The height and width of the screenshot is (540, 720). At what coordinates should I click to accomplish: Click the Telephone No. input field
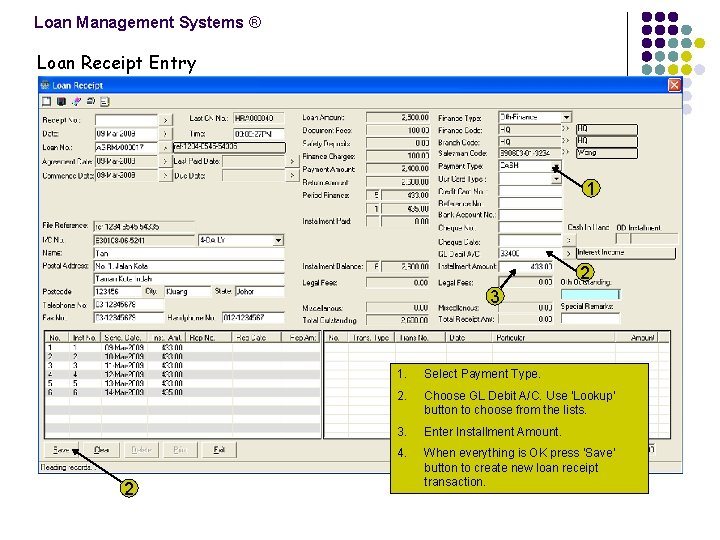coord(129,304)
